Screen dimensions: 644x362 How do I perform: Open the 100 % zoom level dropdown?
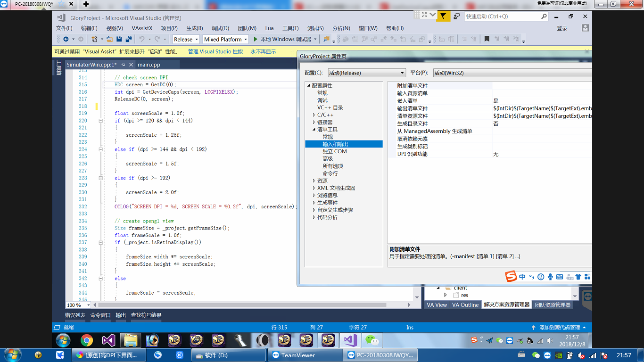pyautogui.click(x=88, y=305)
